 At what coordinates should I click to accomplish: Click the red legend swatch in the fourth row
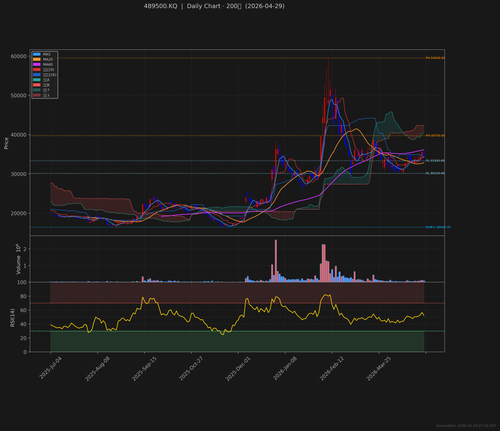[37, 70]
